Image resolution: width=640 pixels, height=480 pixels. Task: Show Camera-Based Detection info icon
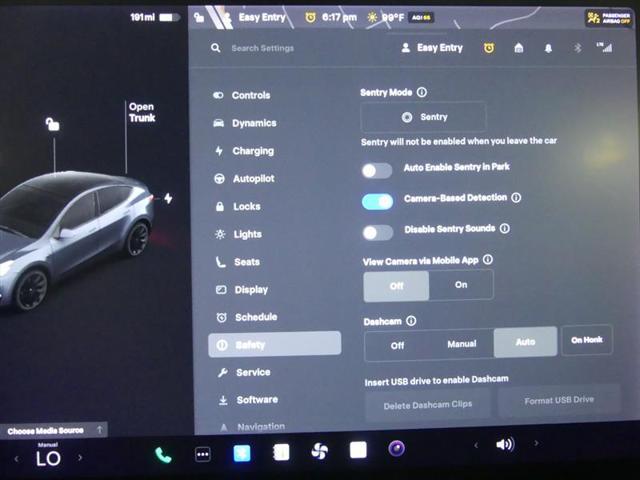pos(516,198)
